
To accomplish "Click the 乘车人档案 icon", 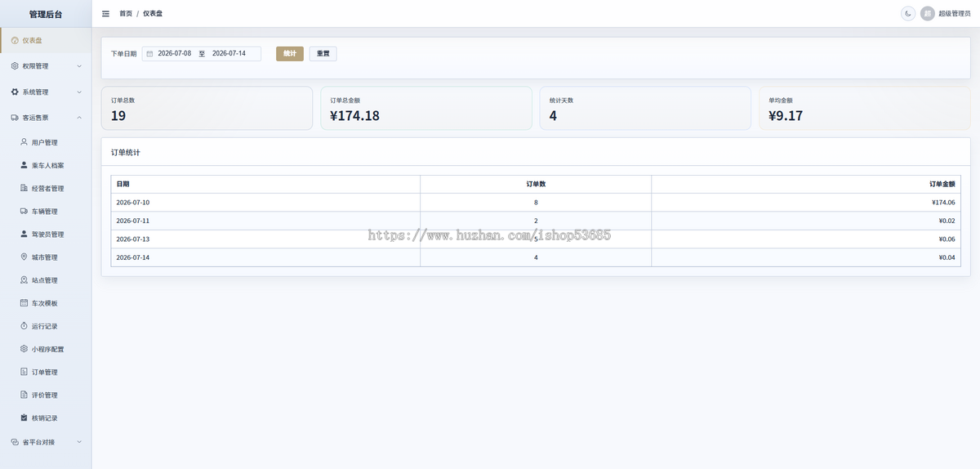I will click(x=24, y=165).
